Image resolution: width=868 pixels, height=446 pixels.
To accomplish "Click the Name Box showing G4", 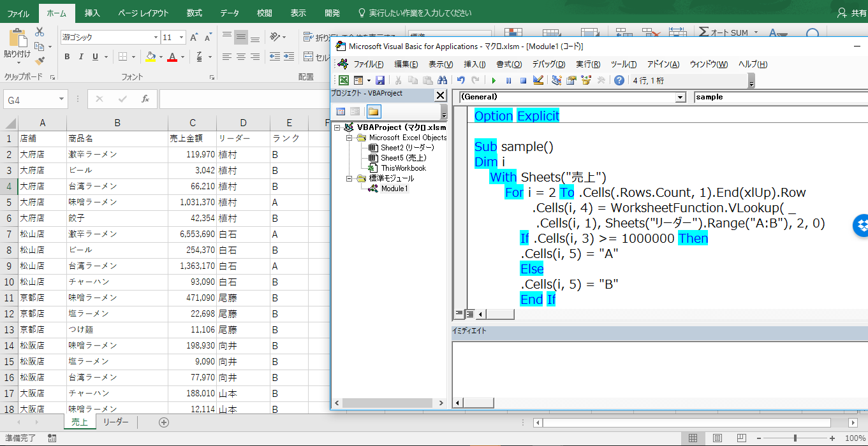I will (x=36, y=99).
